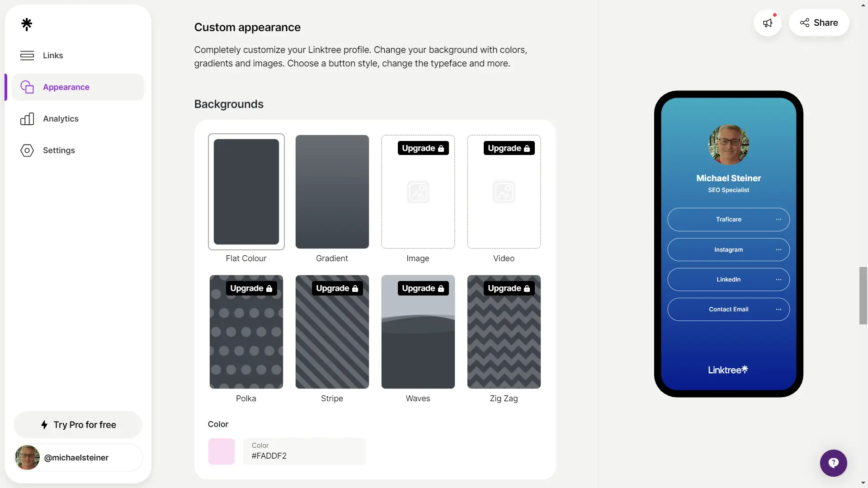Click the megaphone notification icon
Image resolution: width=868 pixels, height=488 pixels.
[x=768, y=23]
